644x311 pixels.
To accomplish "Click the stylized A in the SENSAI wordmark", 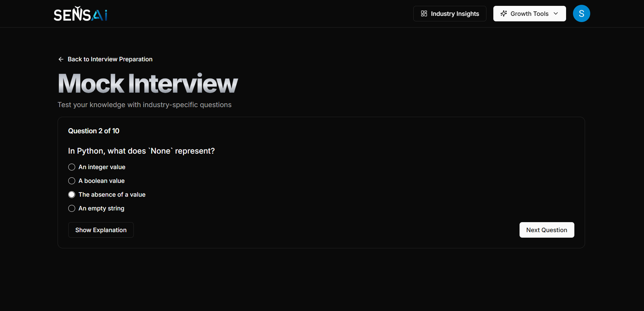I will tap(97, 14).
